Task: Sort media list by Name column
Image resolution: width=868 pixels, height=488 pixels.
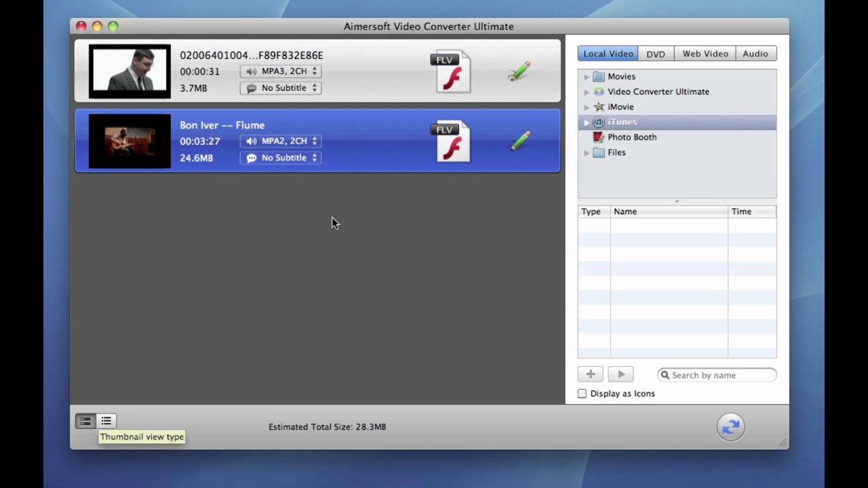Action: (x=669, y=211)
